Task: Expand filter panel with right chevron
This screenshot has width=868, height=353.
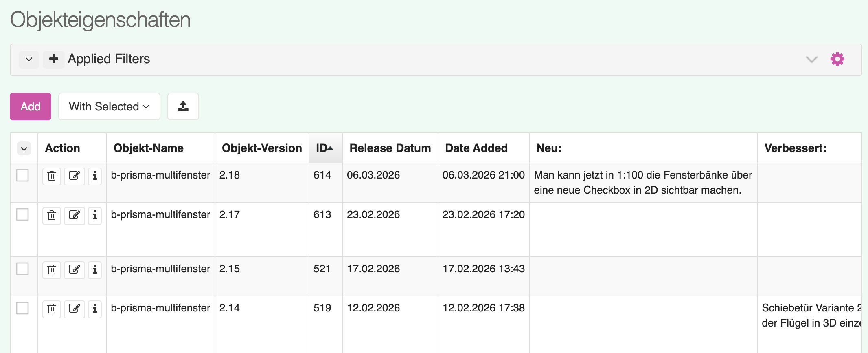Action: coord(811,60)
